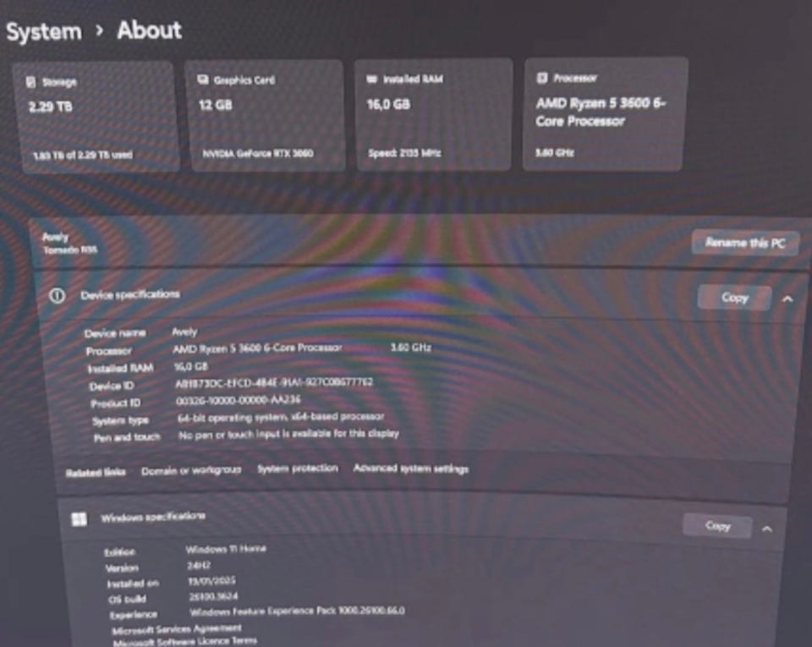The height and width of the screenshot is (647, 812).
Task: Click the Rename this PC button
Action: tap(745, 242)
